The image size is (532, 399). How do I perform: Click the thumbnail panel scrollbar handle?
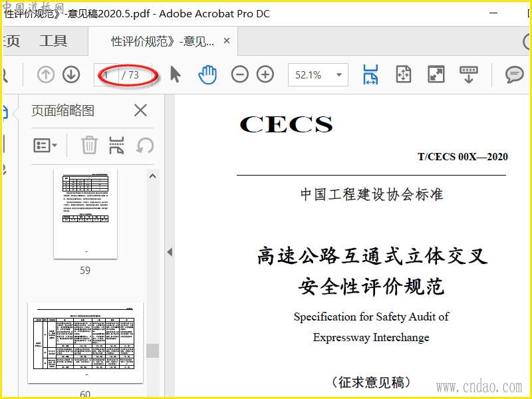coord(153,351)
